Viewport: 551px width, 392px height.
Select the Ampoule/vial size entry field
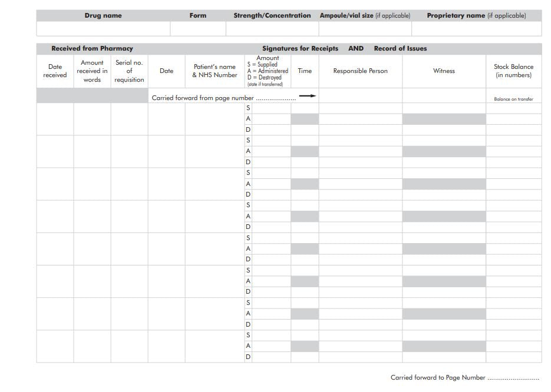pos(365,29)
